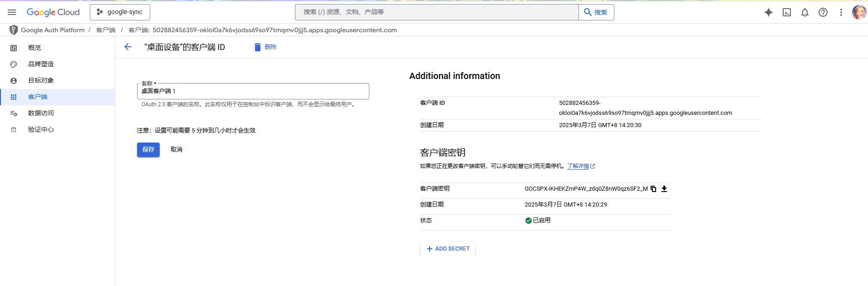Click the date 2025年3月7日 GMT+8 14:20:29
Viewport: 868px width, 286px height.
tap(566, 205)
